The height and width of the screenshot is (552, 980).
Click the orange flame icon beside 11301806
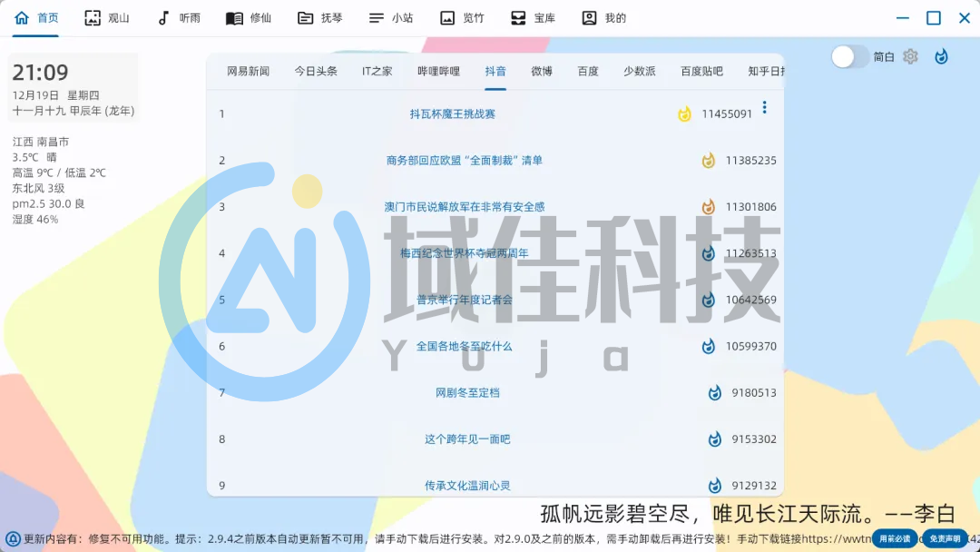coord(708,207)
